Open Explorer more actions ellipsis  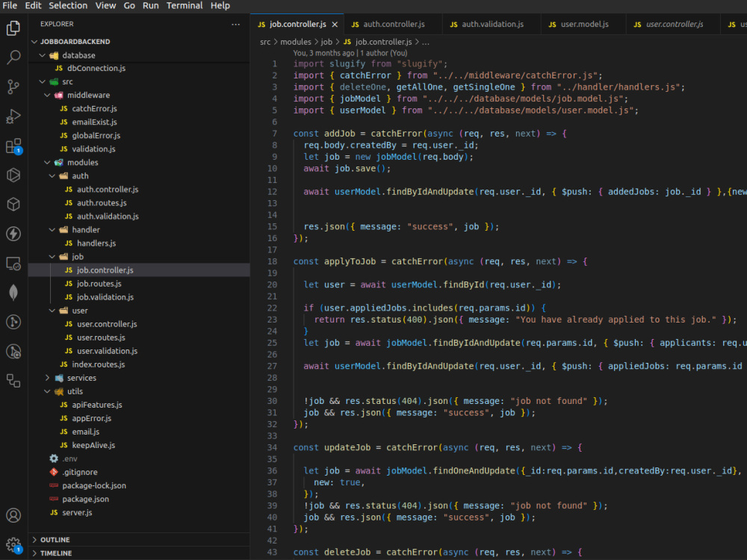tap(235, 24)
